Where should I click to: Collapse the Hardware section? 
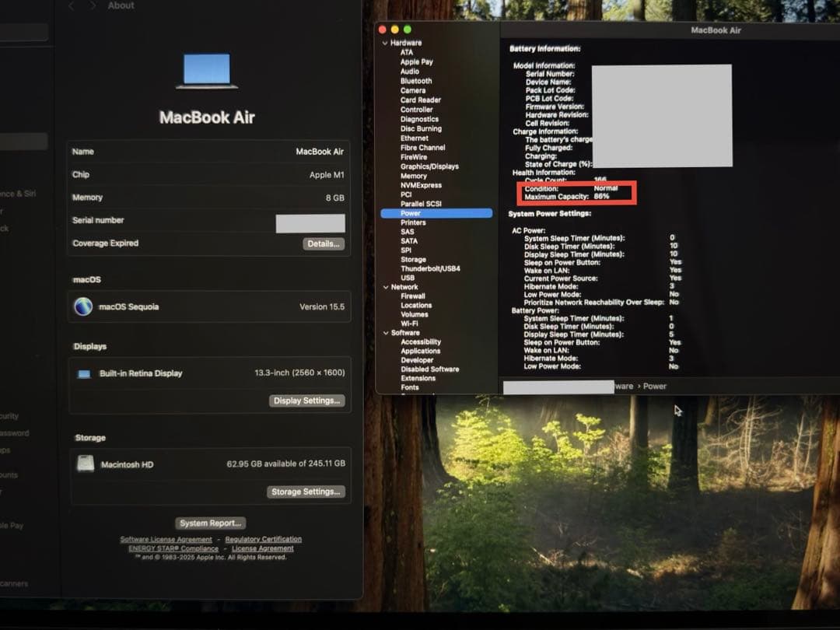click(385, 43)
